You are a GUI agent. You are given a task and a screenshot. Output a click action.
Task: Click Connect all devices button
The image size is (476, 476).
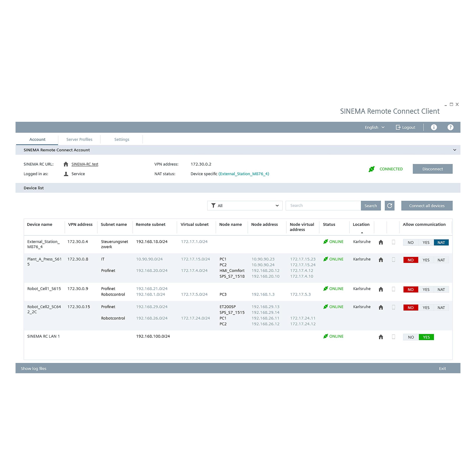(427, 206)
